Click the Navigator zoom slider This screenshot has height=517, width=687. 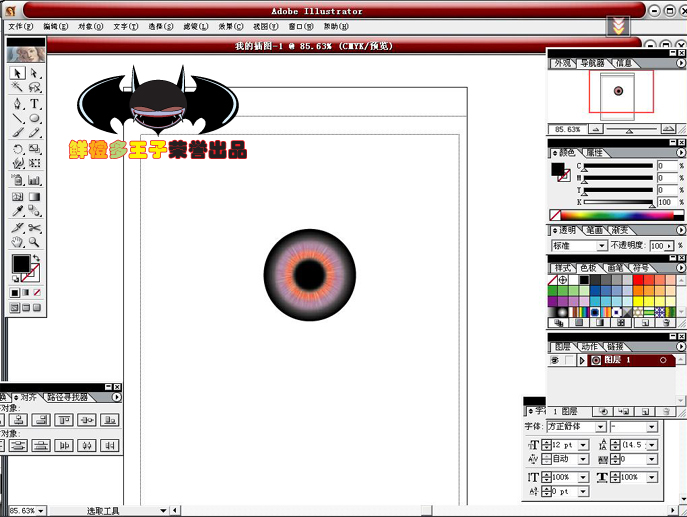click(631, 130)
